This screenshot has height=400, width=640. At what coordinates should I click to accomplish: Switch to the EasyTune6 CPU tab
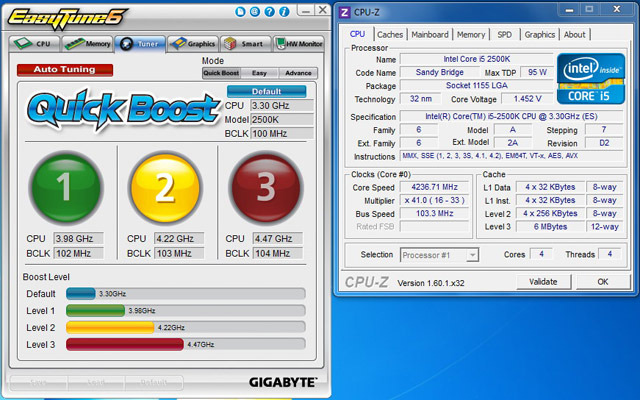coord(34,44)
